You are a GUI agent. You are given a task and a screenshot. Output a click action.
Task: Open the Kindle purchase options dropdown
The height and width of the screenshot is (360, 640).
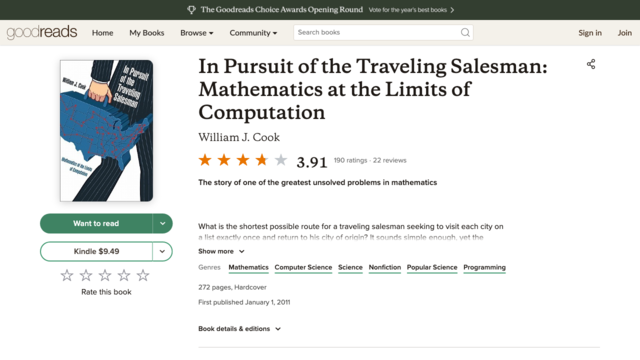tap(162, 251)
